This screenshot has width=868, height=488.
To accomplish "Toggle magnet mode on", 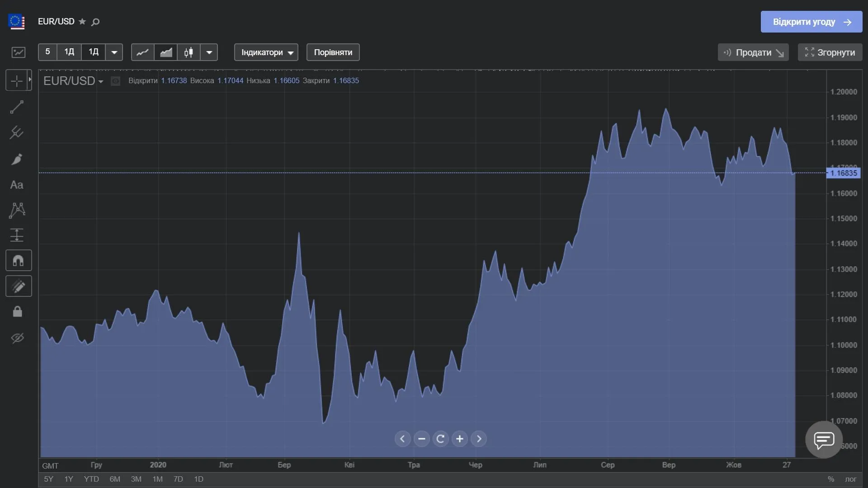I will pos(18,261).
